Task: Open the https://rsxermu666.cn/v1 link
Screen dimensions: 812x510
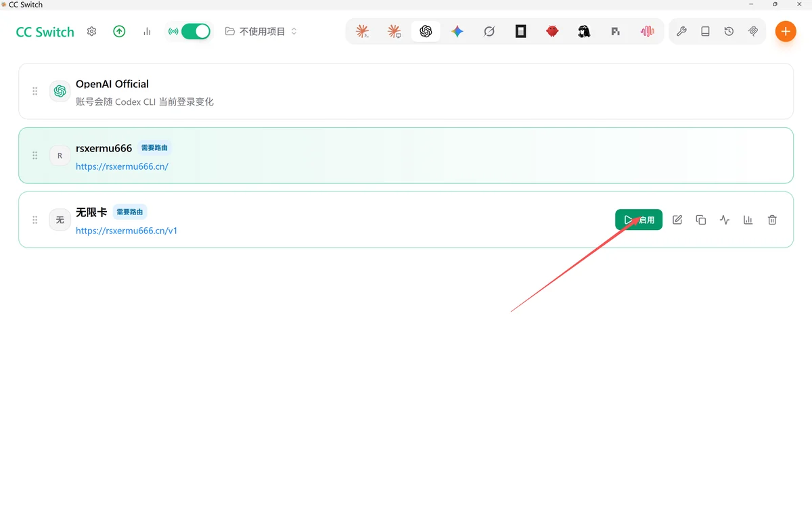Action: point(127,231)
